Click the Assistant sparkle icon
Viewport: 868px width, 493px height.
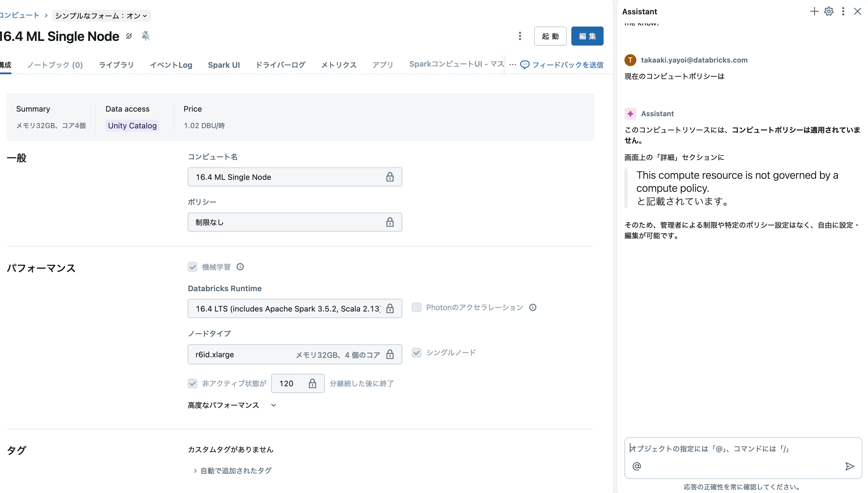point(630,114)
